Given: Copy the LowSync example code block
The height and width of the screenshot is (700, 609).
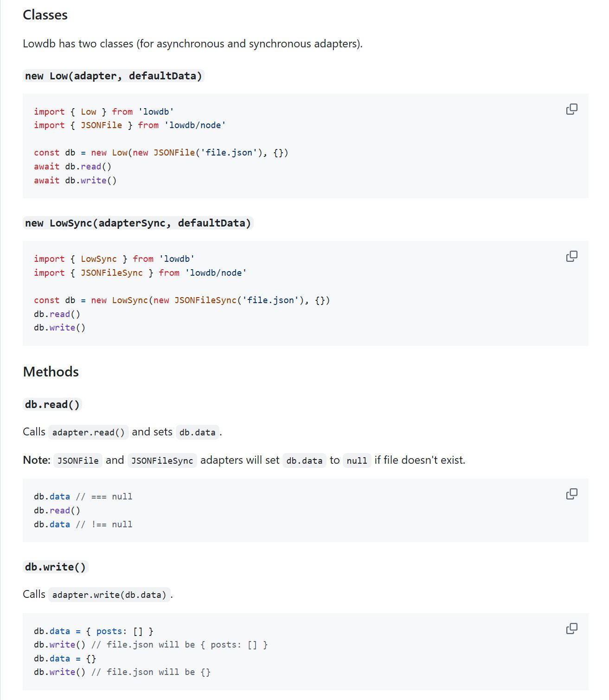Looking at the screenshot, I should click(x=571, y=256).
